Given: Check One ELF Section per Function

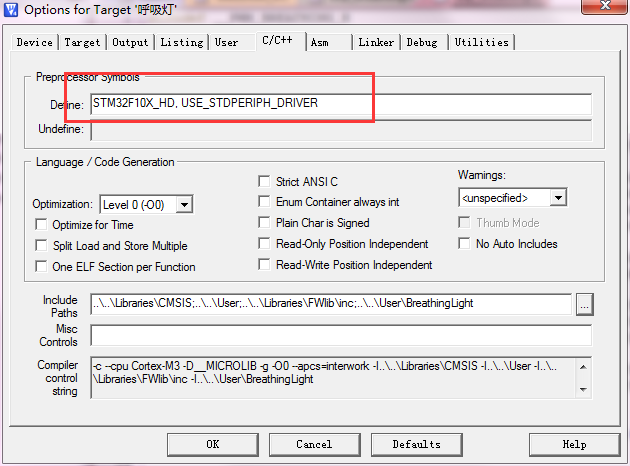Looking at the screenshot, I should click(x=42, y=267).
